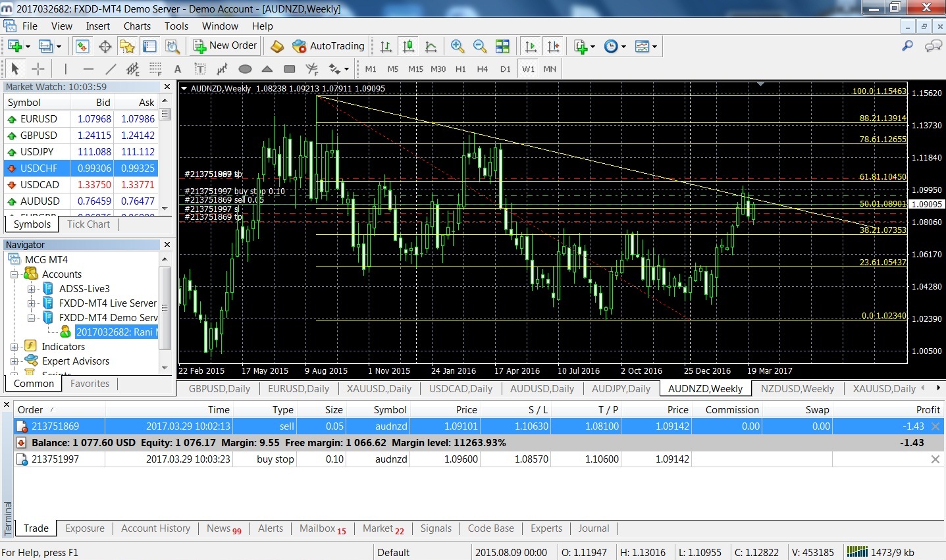
Task: Switch chart to candlesticks type
Action: pyautogui.click(x=409, y=46)
